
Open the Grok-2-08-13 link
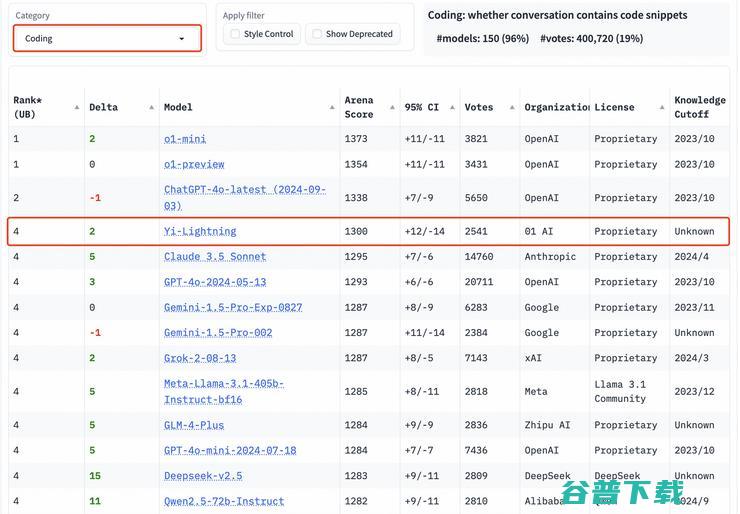pos(200,358)
